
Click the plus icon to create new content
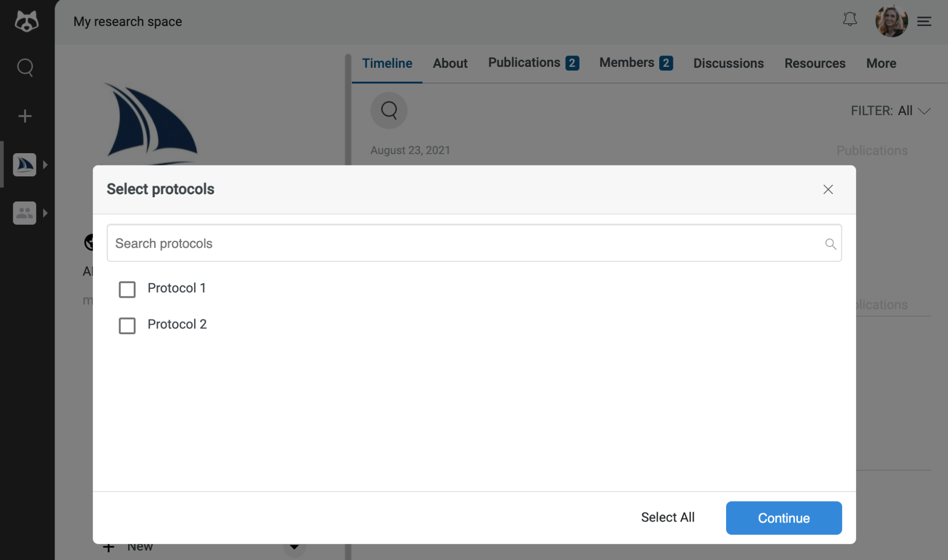tap(25, 115)
